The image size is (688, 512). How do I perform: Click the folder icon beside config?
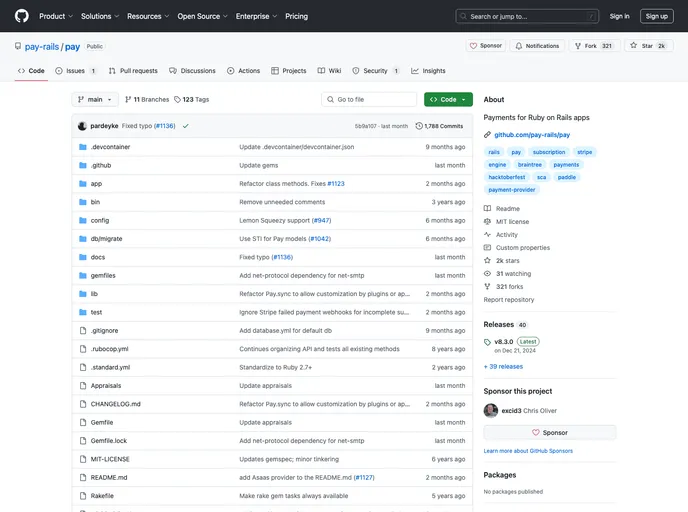pos(82,221)
